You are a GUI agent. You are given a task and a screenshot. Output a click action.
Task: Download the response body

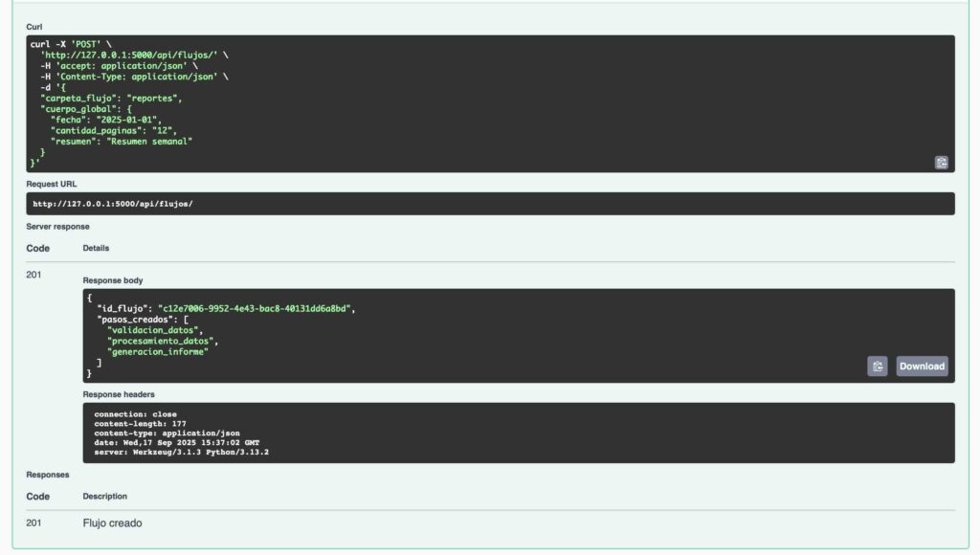(922, 366)
